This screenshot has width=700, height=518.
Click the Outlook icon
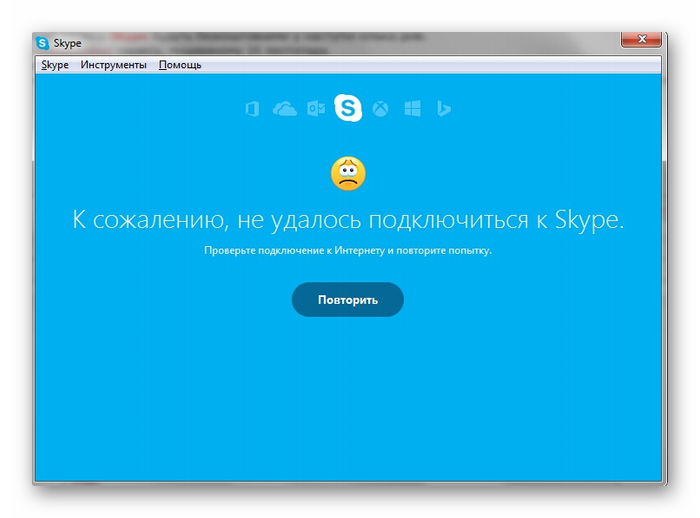[x=316, y=109]
